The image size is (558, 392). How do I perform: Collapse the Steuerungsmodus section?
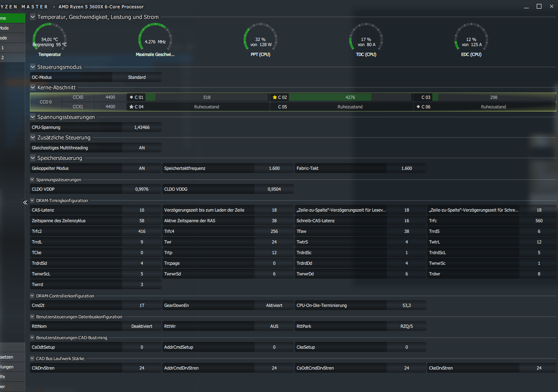pos(33,67)
